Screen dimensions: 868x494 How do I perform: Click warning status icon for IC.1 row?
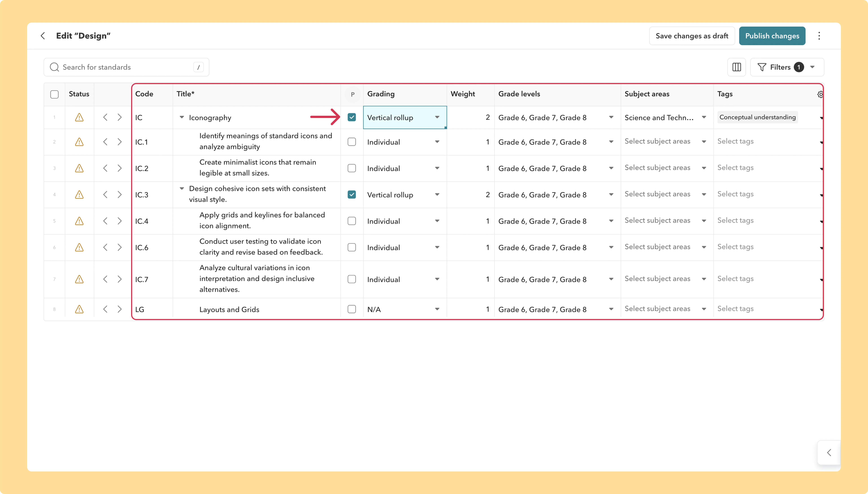point(79,142)
